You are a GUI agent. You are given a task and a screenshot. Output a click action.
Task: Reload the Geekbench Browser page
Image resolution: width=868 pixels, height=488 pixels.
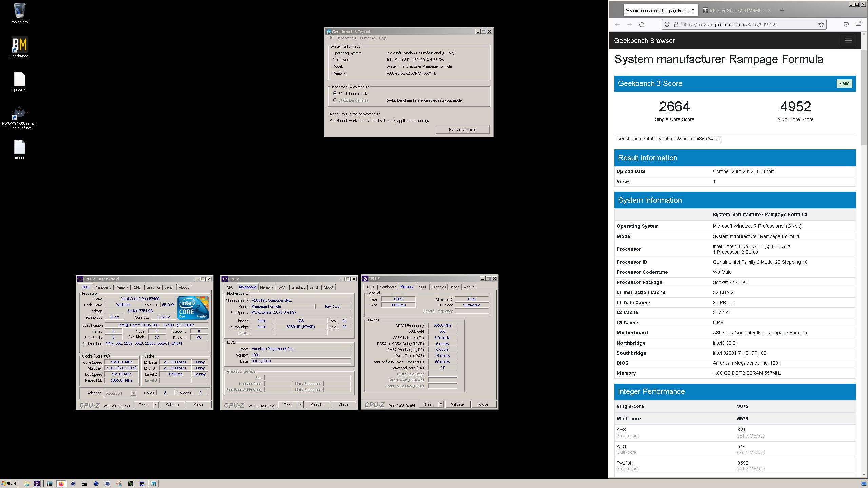[642, 24]
